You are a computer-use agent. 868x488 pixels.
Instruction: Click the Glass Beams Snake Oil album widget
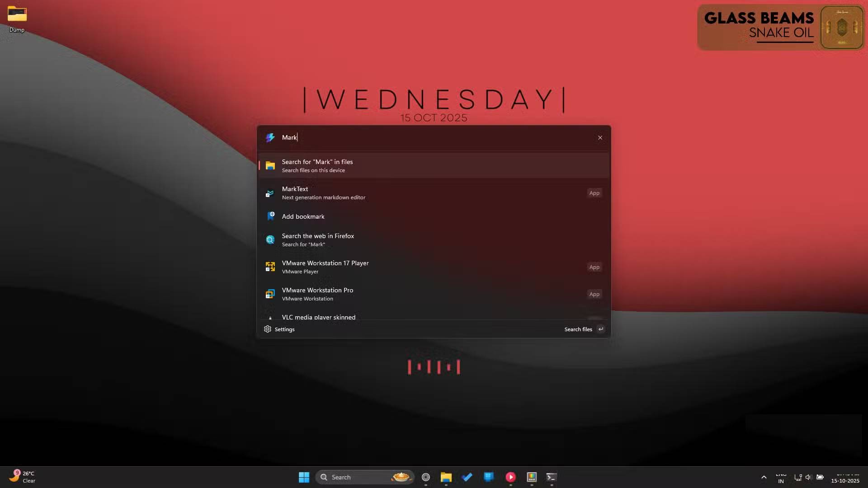pos(780,27)
